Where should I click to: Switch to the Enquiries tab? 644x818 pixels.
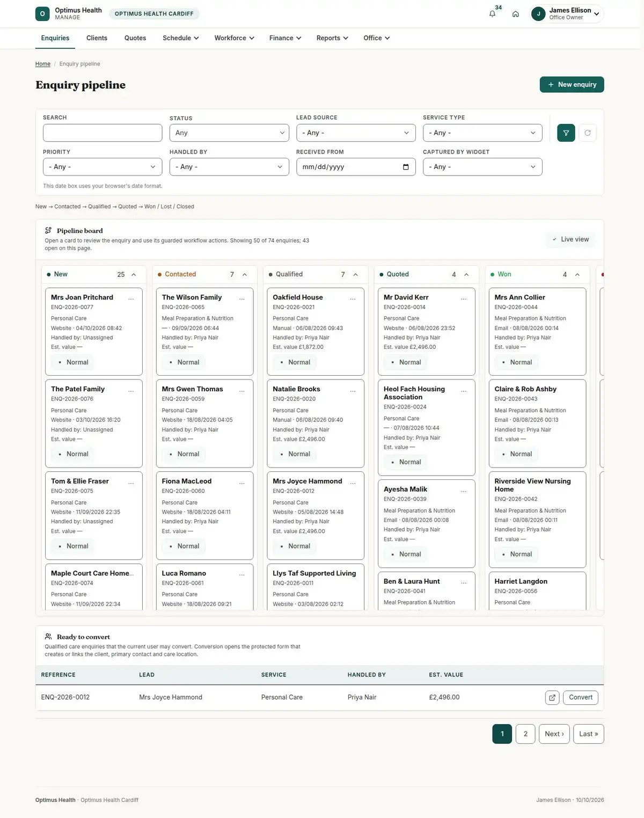pos(55,38)
